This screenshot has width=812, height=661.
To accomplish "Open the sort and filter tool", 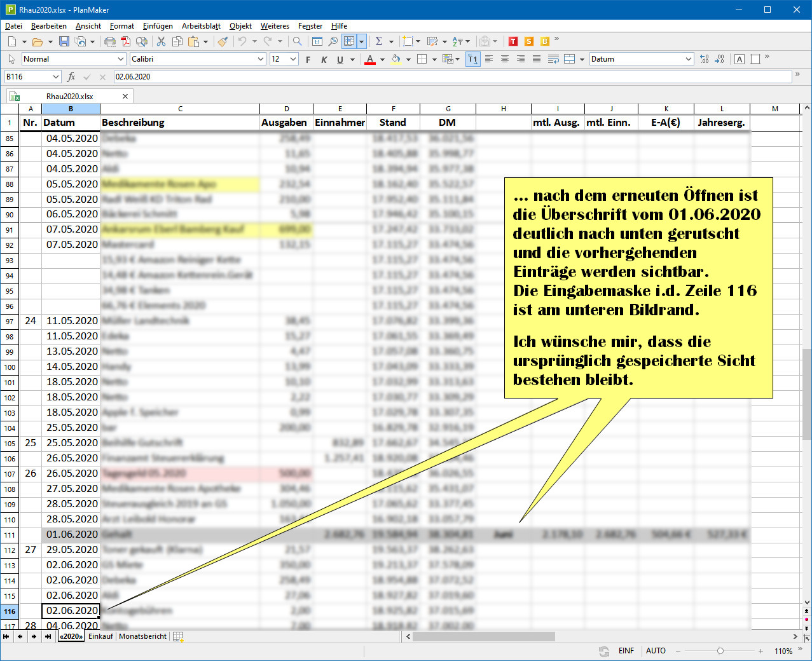I will 458,41.
